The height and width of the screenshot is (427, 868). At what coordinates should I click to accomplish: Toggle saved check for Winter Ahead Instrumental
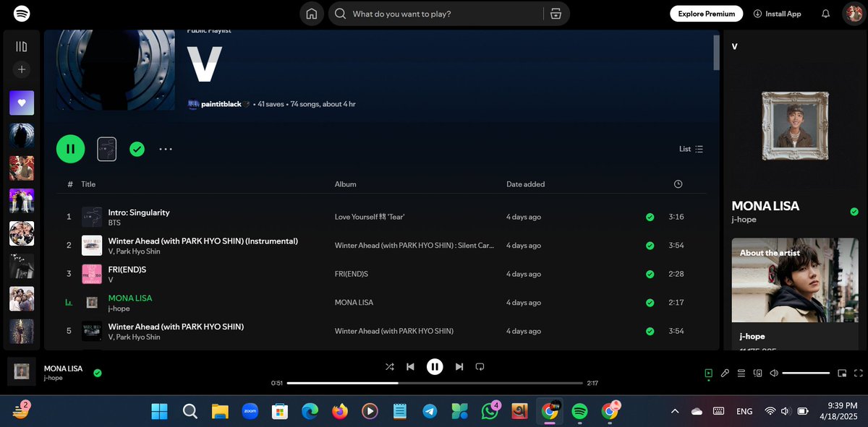pos(650,246)
